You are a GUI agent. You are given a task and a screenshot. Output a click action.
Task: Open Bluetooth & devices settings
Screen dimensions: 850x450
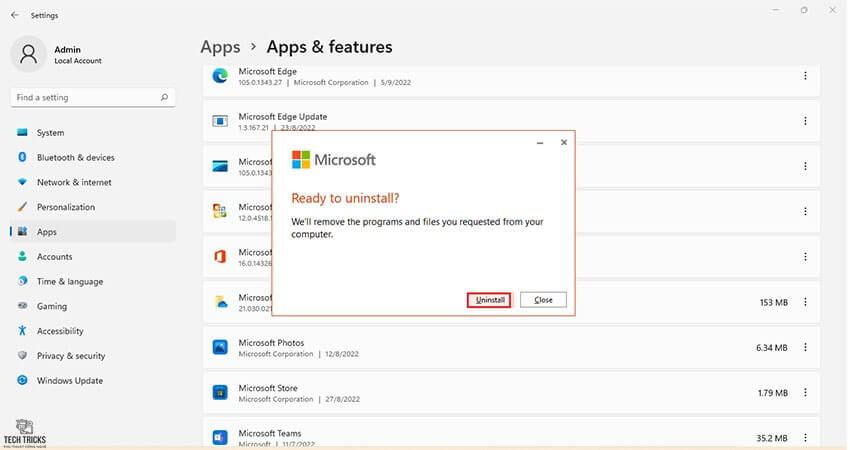pos(93,158)
